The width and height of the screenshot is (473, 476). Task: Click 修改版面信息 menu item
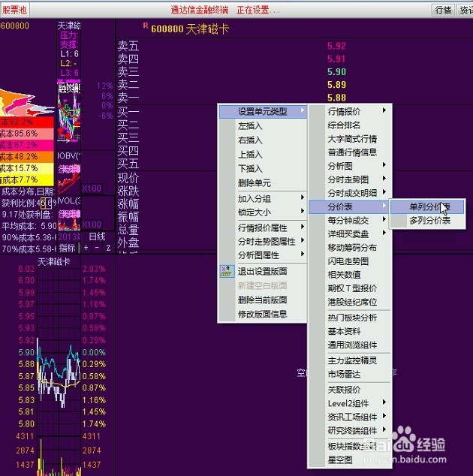coord(262,314)
